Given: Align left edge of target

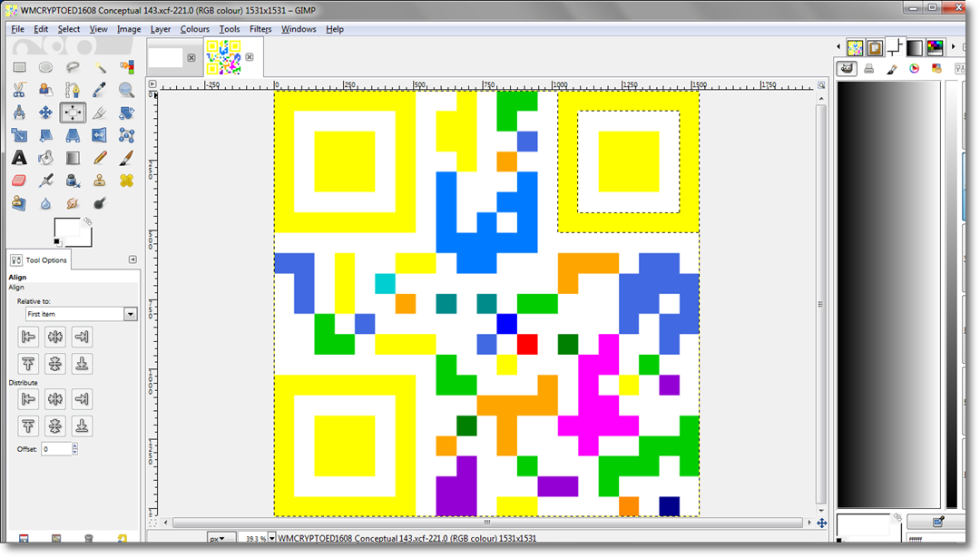Looking at the screenshot, I should pyautogui.click(x=28, y=337).
